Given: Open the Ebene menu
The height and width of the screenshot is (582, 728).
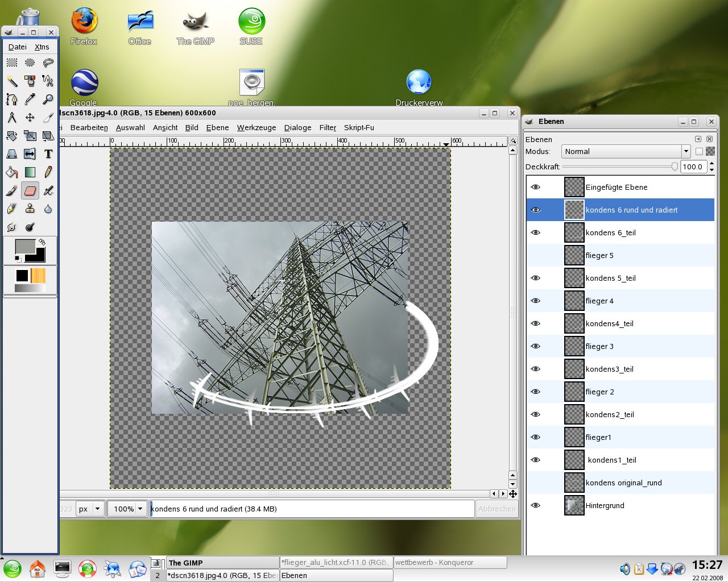Looking at the screenshot, I should click(x=217, y=127).
